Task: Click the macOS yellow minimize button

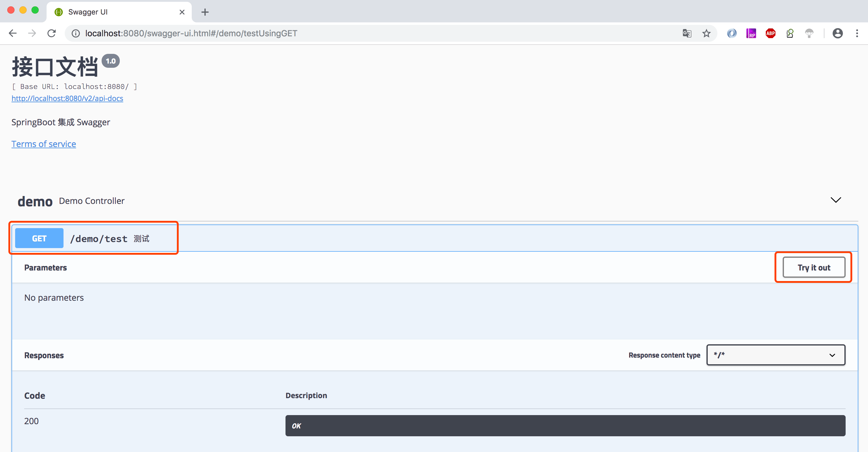Action: pyautogui.click(x=23, y=10)
